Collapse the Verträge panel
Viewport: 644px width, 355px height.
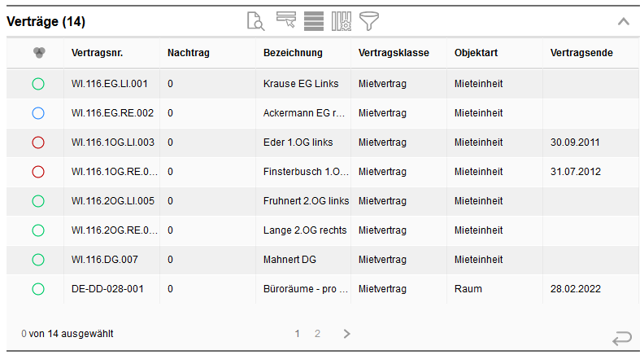point(624,22)
